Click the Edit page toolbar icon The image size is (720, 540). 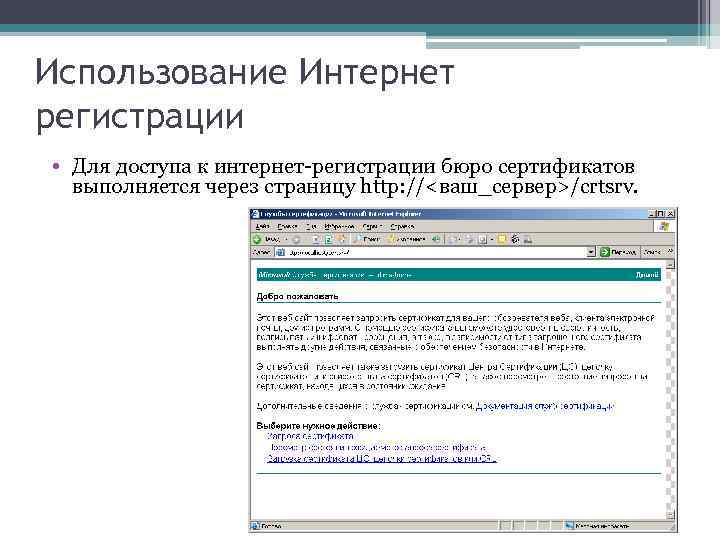pyautogui.click(x=483, y=239)
